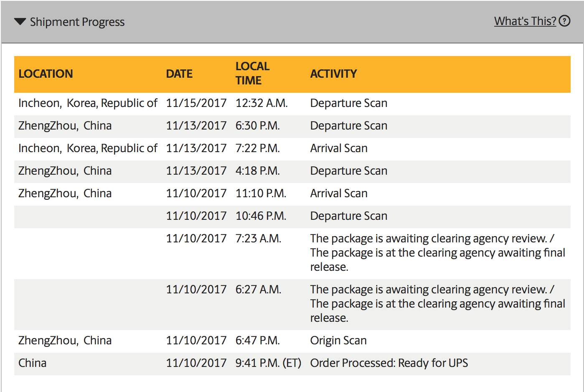The height and width of the screenshot is (392, 584).
Task: Click the ACTIVITY column header
Action: pos(333,74)
